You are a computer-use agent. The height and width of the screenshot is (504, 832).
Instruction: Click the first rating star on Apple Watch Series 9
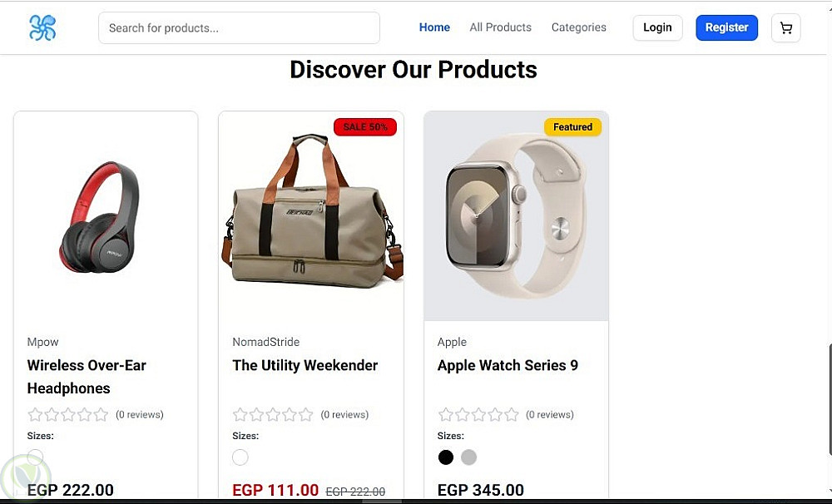click(446, 414)
